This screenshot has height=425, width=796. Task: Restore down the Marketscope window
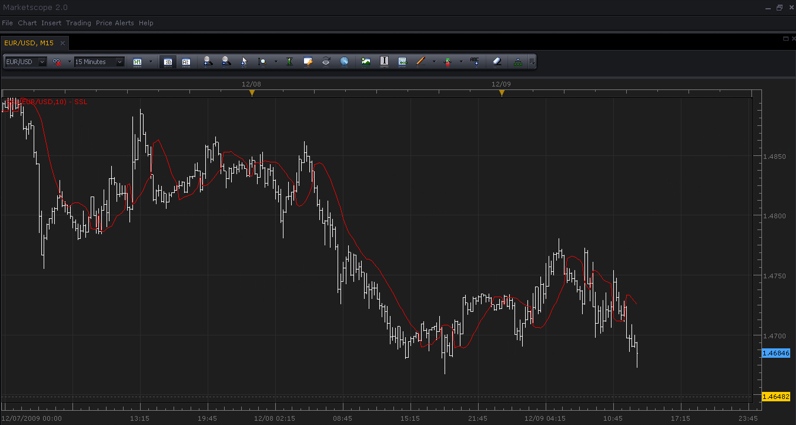pos(779,7)
